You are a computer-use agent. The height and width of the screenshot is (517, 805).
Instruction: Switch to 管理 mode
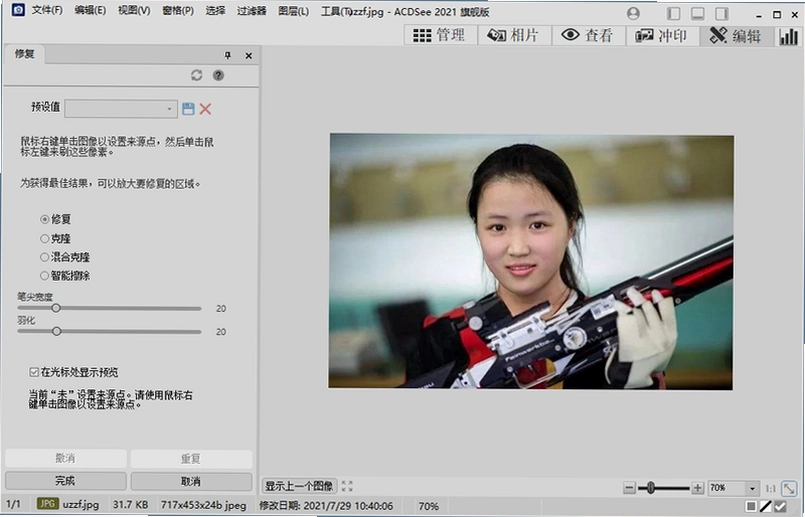coord(440,35)
